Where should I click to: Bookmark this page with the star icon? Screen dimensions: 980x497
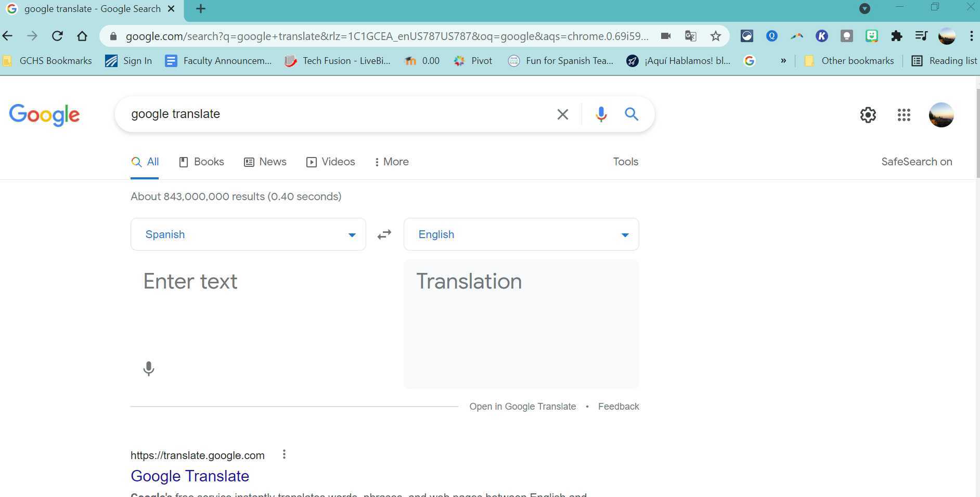tap(716, 36)
